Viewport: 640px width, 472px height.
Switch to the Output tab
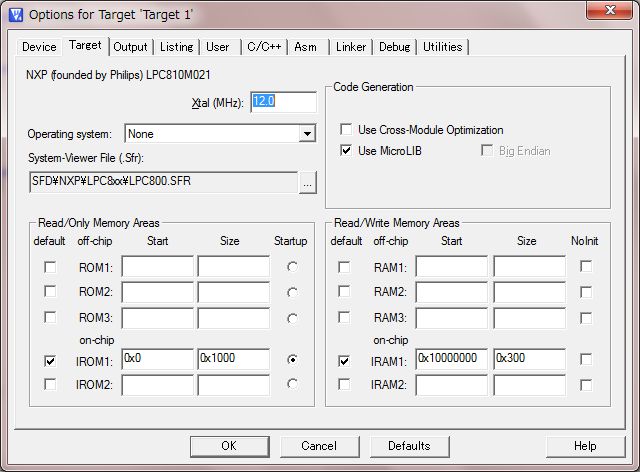pyautogui.click(x=130, y=47)
